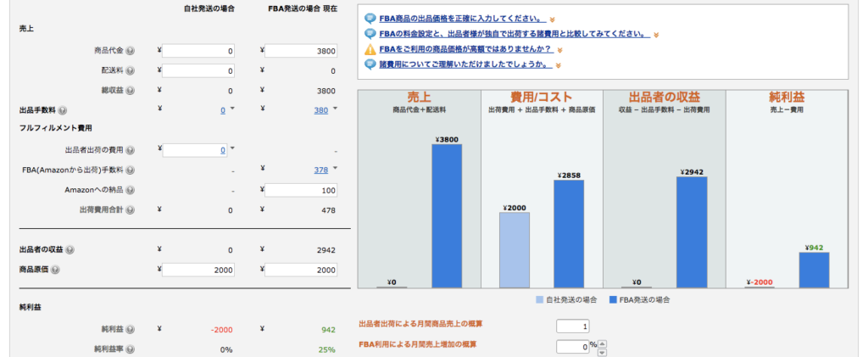868x357 pixels.
Task: Increase FBA月間売上増加 percent with up arrow
Action: pos(602,343)
